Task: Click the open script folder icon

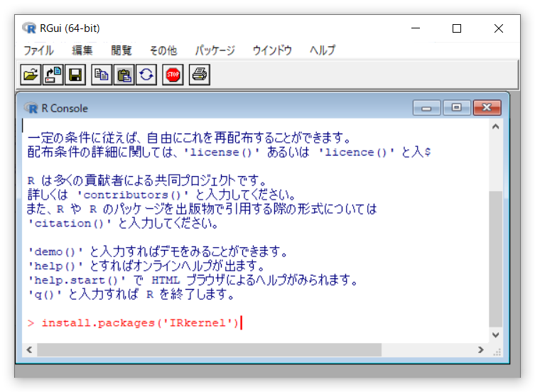Action: click(31, 74)
